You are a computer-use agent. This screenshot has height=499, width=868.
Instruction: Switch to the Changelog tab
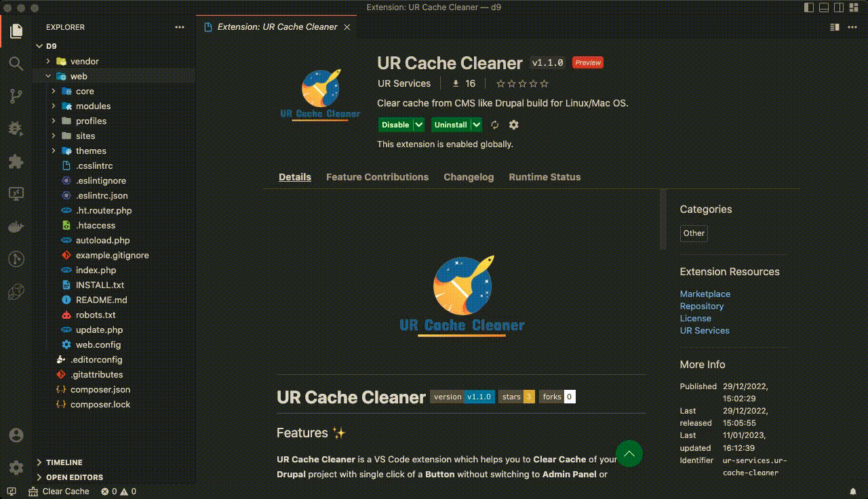[469, 177]
